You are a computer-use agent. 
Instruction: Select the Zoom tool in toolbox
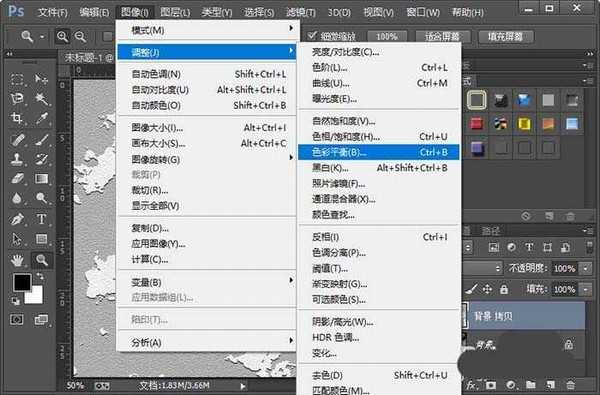tap(41, 260)
